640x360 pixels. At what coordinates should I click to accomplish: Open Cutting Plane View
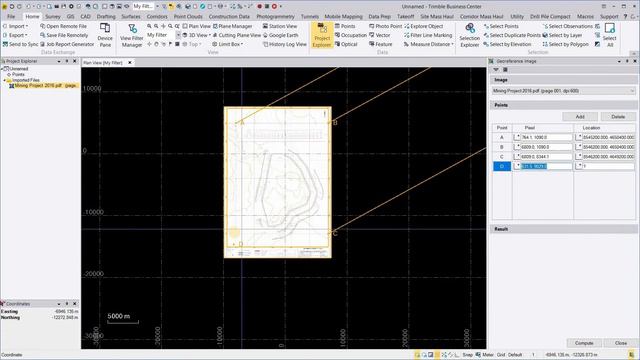coord(236,35)
